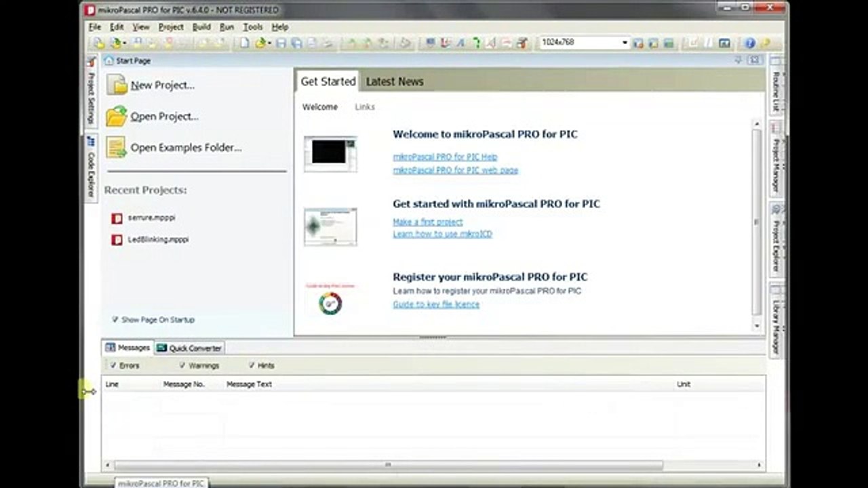
Task: Click the Welcome section screenshot thumbnail
Action: (330, 155)
